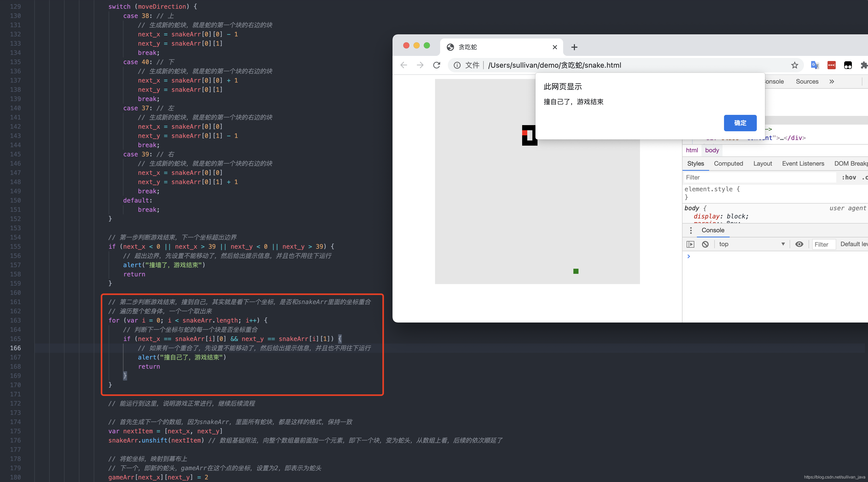Click the console Filter input field
The height and width of the screenshot is (482, 868).
823,244
